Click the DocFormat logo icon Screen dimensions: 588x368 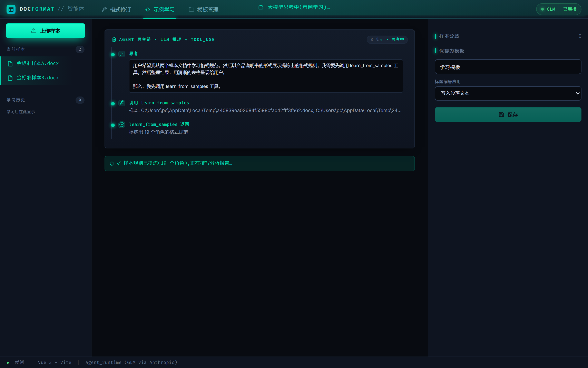[11, 9]
